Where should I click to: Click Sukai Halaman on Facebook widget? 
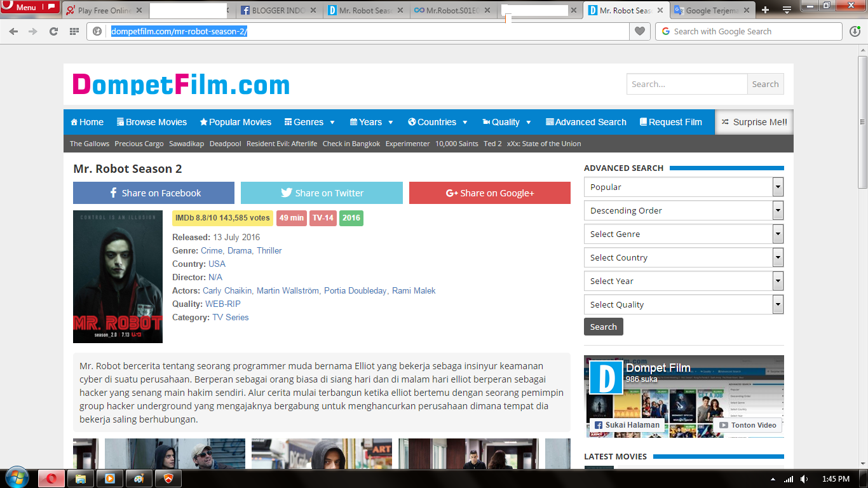click(627, 425)
